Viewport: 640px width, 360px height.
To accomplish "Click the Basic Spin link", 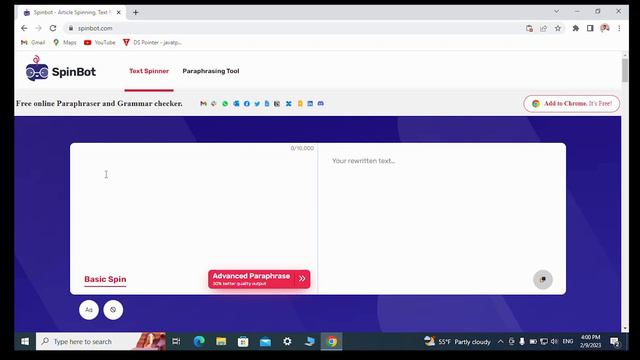I will click(105, 279).
